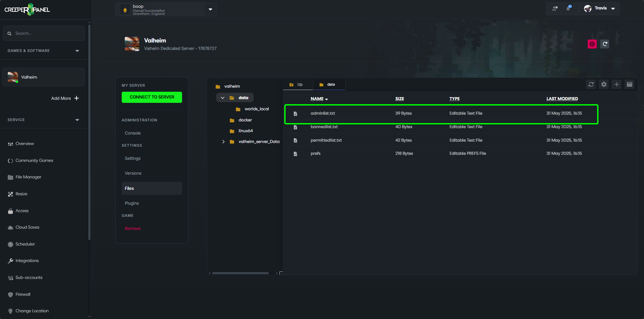Click the CreeperPanel logo

tap(27, 9)
